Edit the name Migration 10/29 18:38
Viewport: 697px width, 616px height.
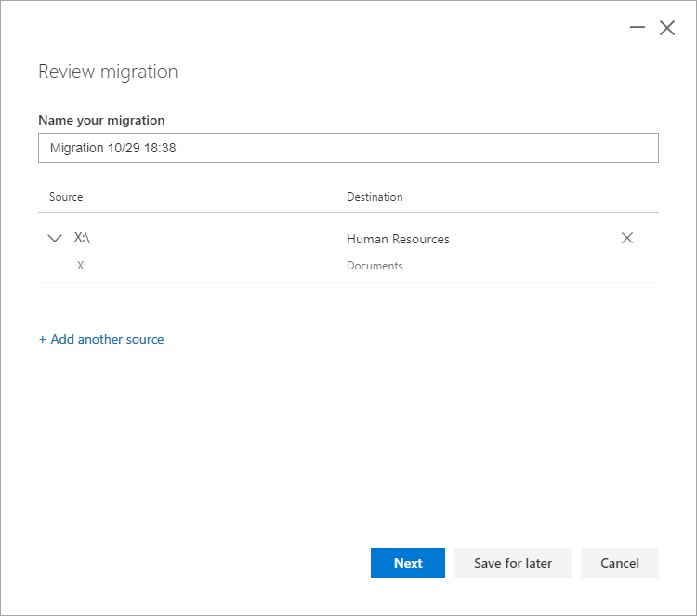click(113, 148)
